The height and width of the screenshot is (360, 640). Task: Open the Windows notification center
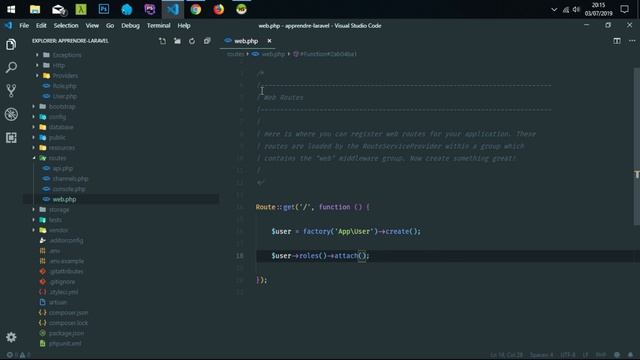click(x=624, y=9)
